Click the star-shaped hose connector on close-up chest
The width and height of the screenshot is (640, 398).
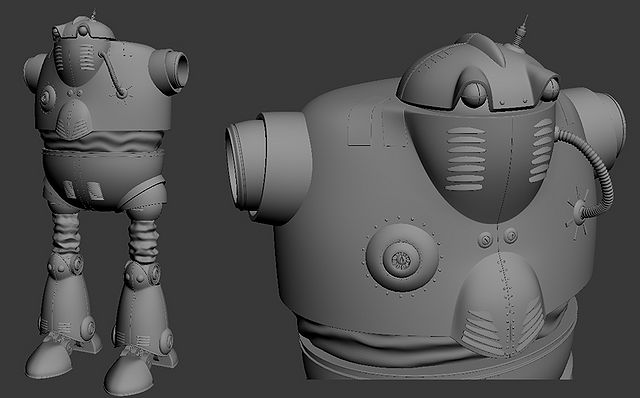point(577,213)
